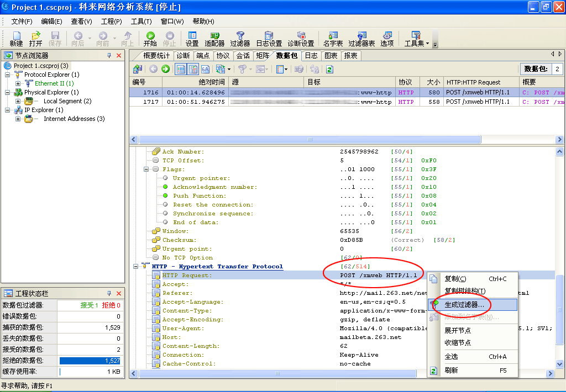Screen dimensions: 566x392
Task: Open 适配器 (Adapter) settings icon
Action: [x=214, y=36]
